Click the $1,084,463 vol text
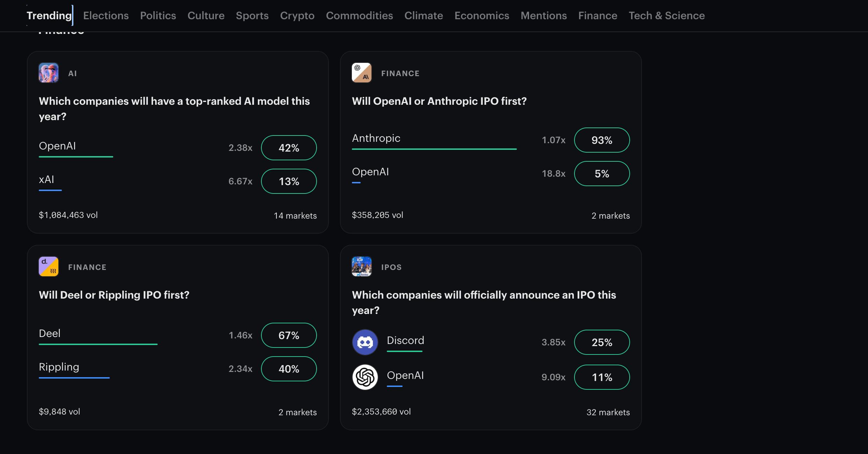 click(x=68, y=215)
